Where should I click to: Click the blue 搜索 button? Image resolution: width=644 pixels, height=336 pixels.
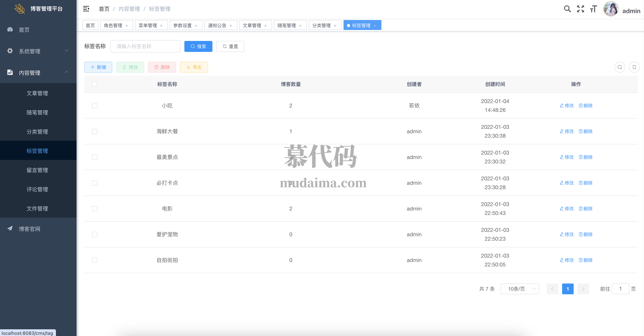point(198,47)
